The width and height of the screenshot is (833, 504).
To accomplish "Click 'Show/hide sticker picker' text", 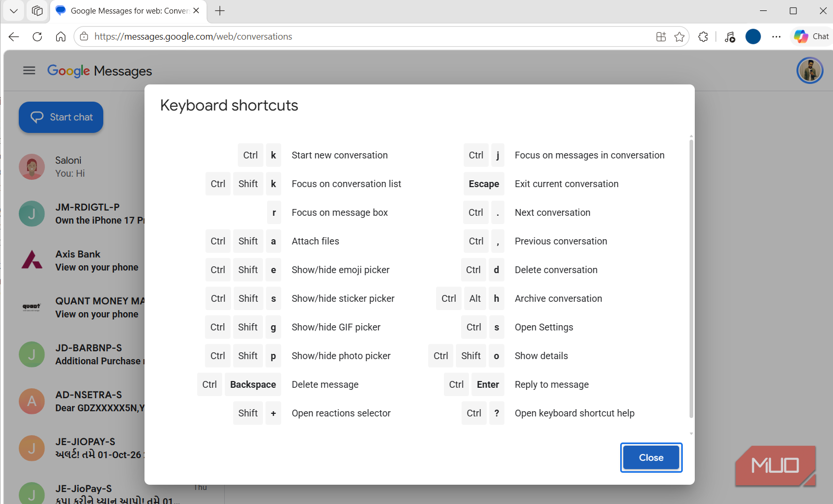I will click(x=343, y=299).
